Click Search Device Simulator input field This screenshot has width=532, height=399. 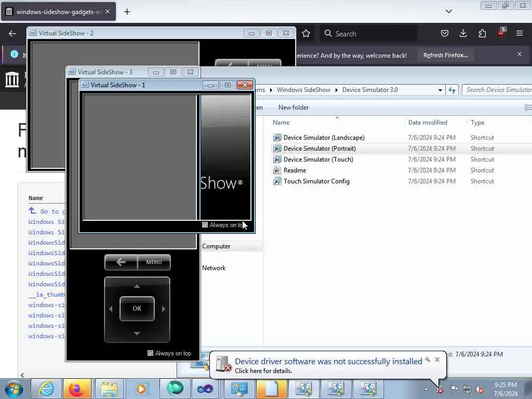(497, 89)
